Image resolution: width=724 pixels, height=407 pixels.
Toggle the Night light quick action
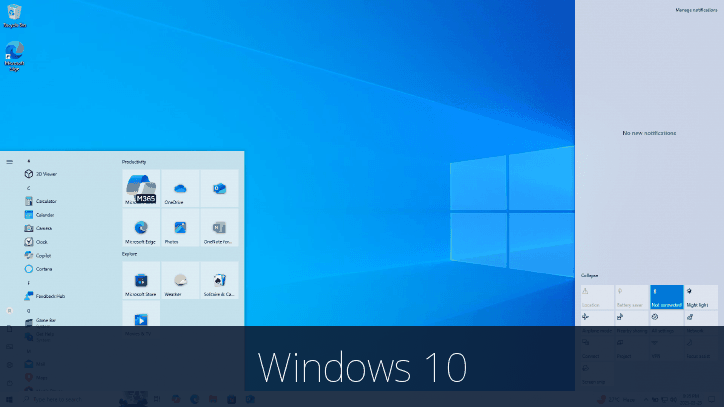(701, 297)
